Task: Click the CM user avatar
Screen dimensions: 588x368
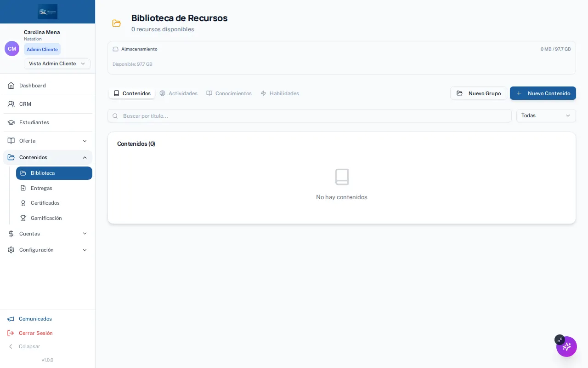Action: click(12, 49)
